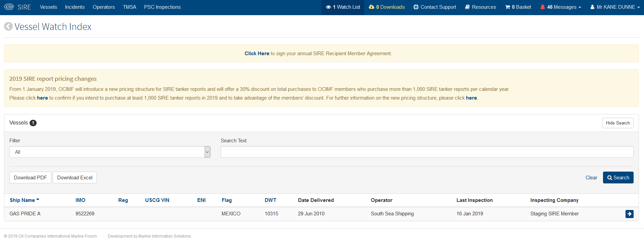Click the 'here' link for pricing structure info
Viewport: 644px width, 248px height.
[x=471, y=98]
